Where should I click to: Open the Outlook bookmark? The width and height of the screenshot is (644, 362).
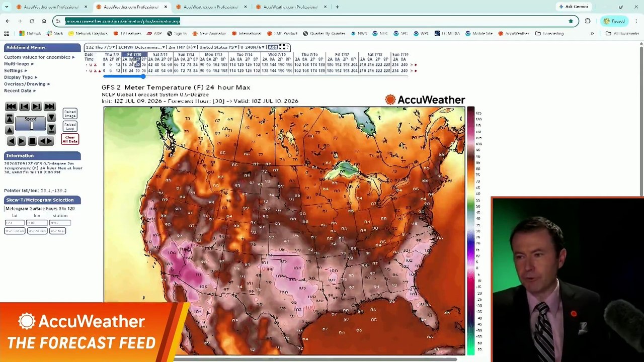(30, 34)
